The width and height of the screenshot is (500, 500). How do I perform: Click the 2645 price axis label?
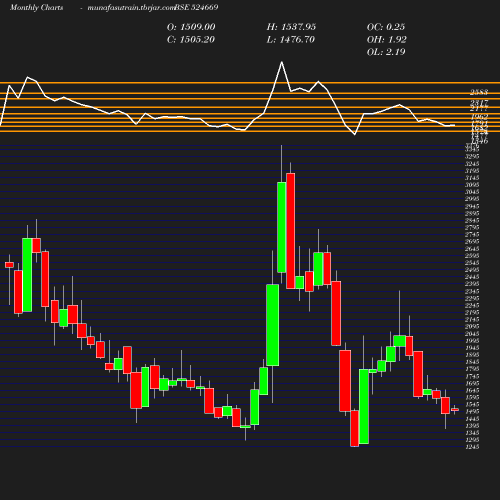point(472,249)
